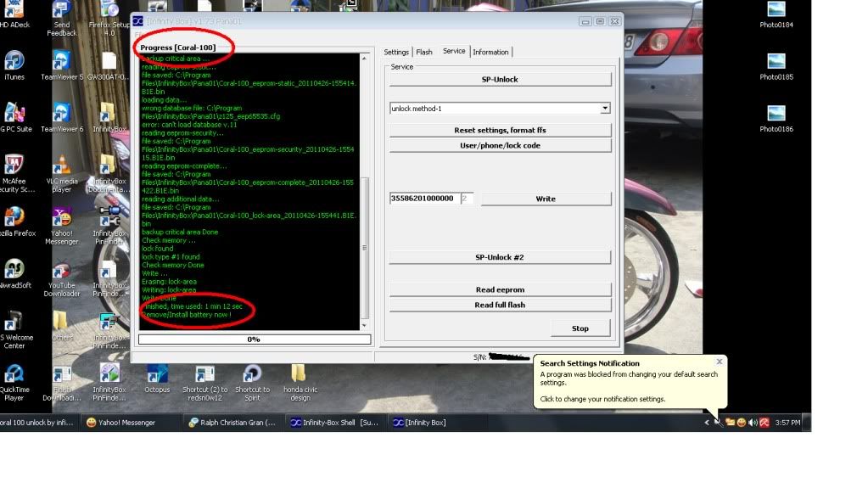The height and width of the screenshot is (488, 868).
Task: Launch QuickTime Player desktop icon
Action: click(x=14, y=384)
